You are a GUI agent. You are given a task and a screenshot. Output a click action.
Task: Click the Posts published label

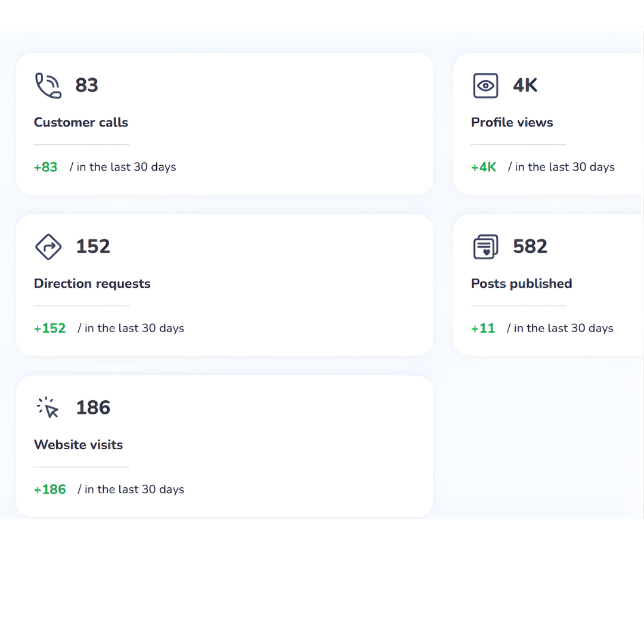coord(522,284)
